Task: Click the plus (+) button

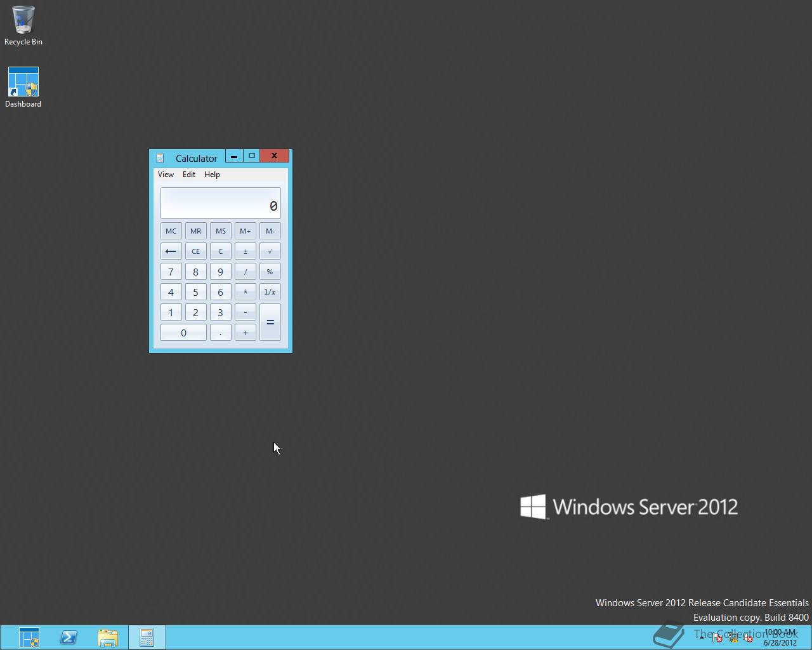Action: 246,333
